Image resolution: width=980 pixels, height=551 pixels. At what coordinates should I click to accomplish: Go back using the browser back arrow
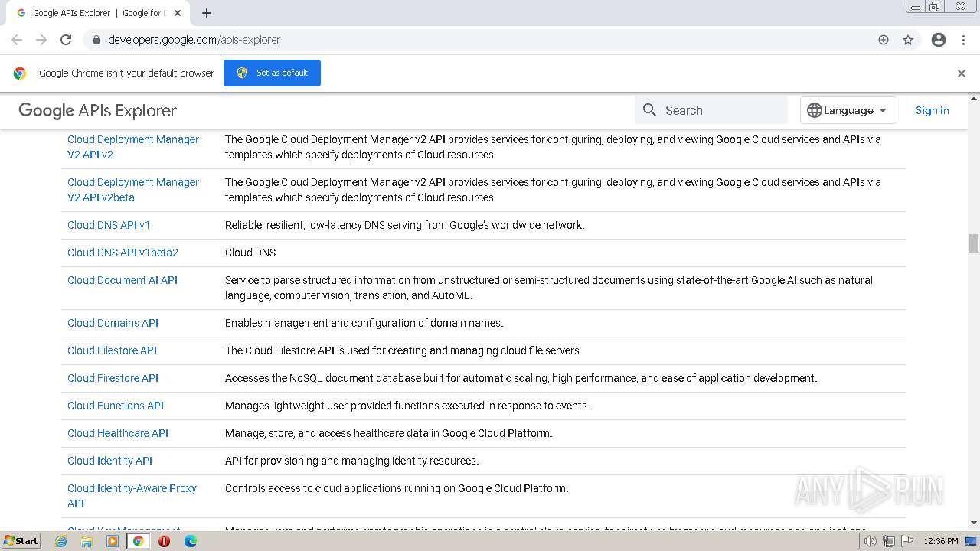tap(17, 40)
